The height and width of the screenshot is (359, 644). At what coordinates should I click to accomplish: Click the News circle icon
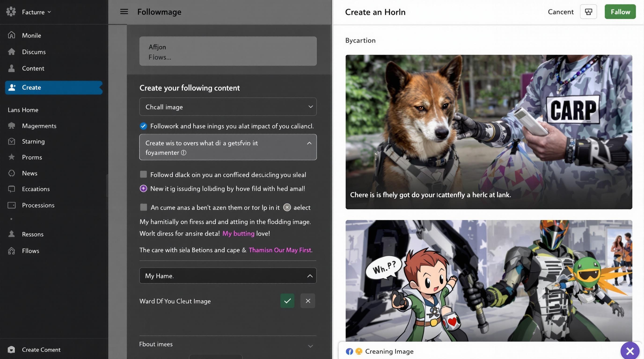pos(11,173)
